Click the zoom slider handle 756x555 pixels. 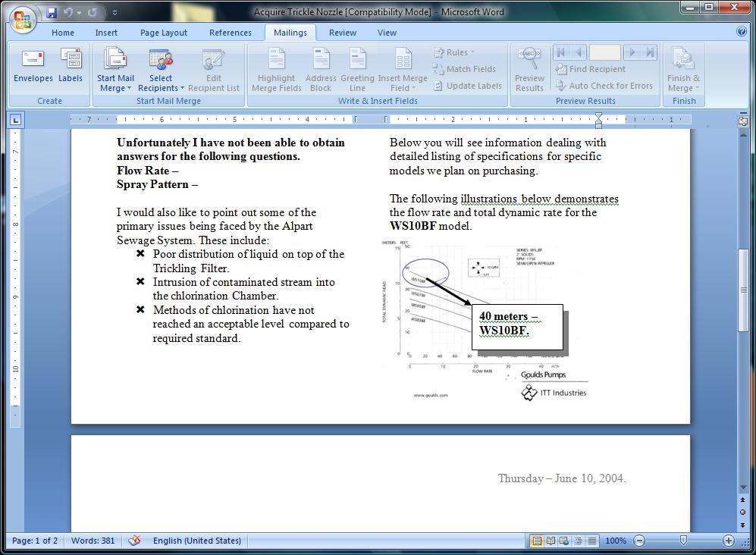683,541
